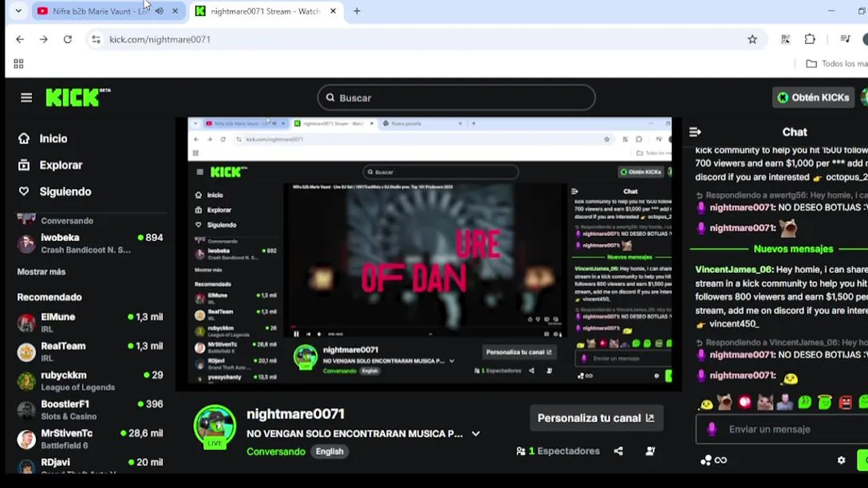Viewport: 868px width, 488px height.
Task: View the Espectadores viewer count
Action: point(558,451)
